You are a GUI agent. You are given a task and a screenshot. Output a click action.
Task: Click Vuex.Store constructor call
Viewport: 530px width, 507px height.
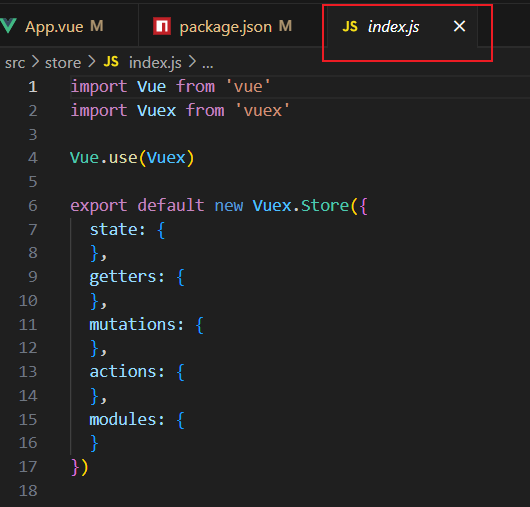click(x=301, y=206)
